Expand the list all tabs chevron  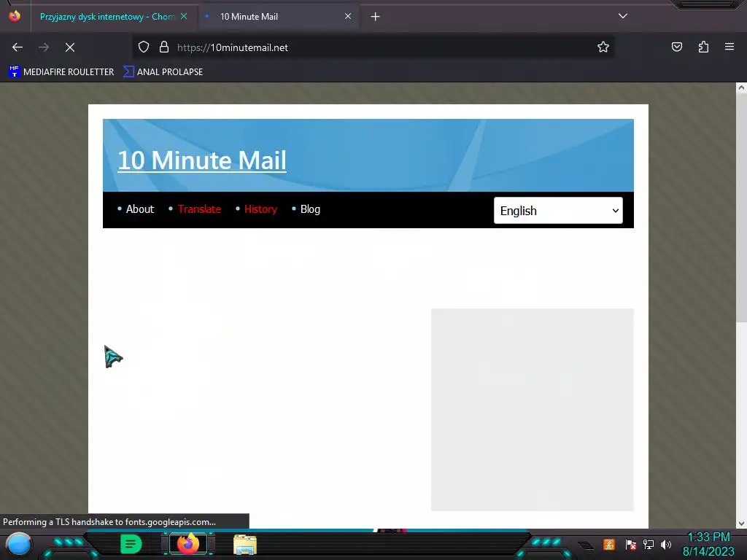pos(623,16)
